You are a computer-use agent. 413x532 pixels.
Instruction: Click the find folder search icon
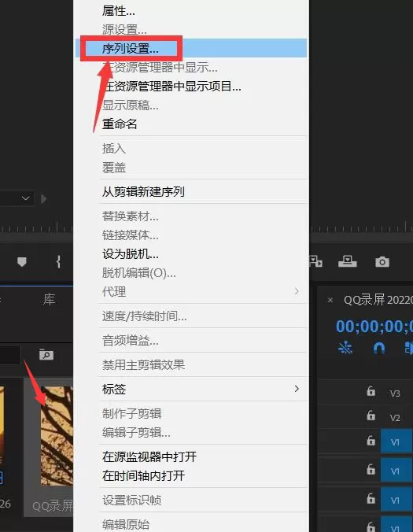point(46,355)
